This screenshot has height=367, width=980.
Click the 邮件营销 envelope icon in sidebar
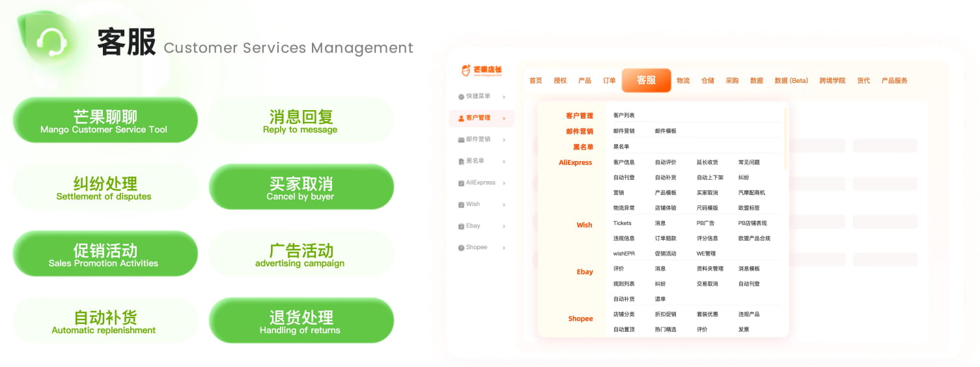[461, 139]
